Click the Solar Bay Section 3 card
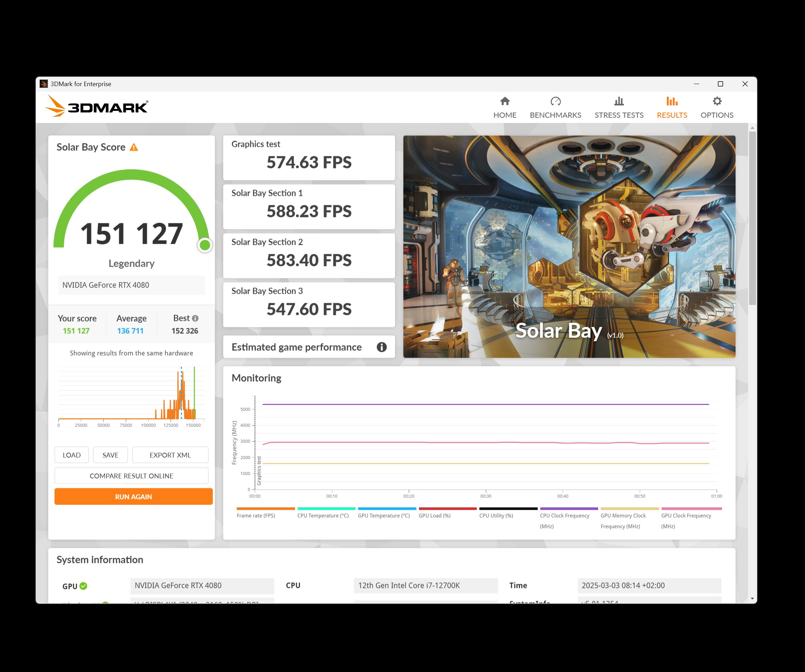 coord(309,305)
